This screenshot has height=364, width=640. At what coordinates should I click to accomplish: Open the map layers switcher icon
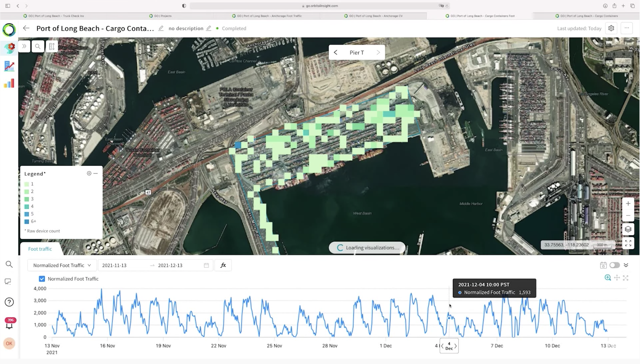628,229
